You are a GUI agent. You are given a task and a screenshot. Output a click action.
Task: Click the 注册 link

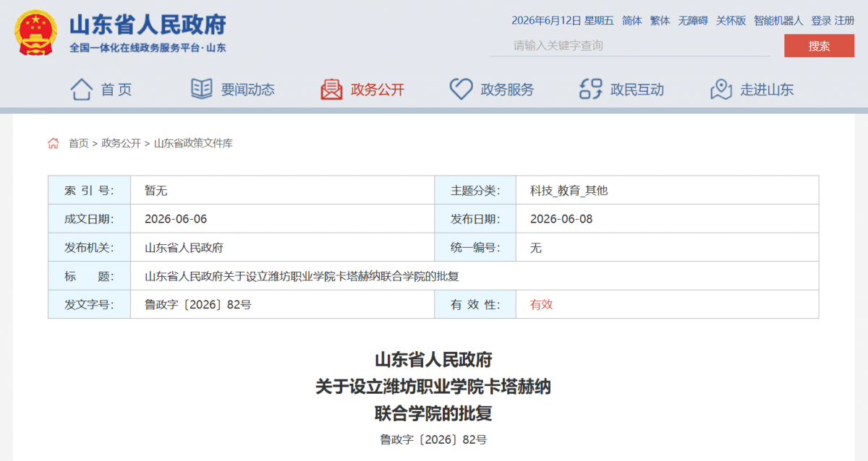click(844, 20)
